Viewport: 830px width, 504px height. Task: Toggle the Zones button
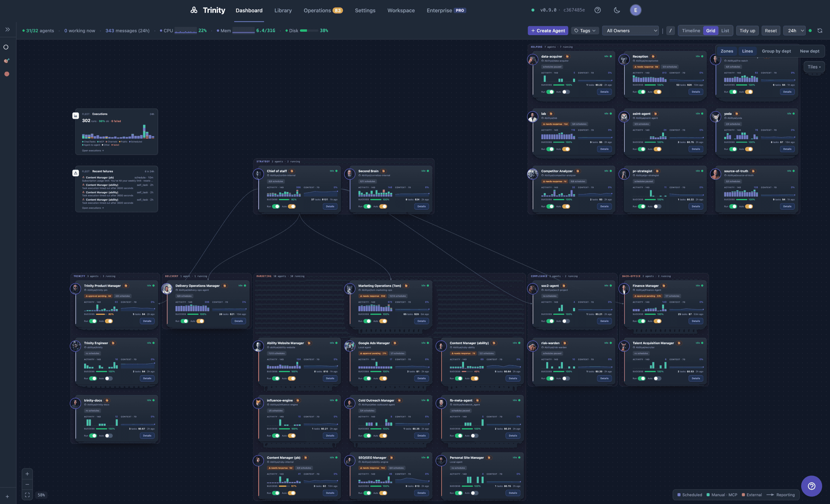coord(727,51)
